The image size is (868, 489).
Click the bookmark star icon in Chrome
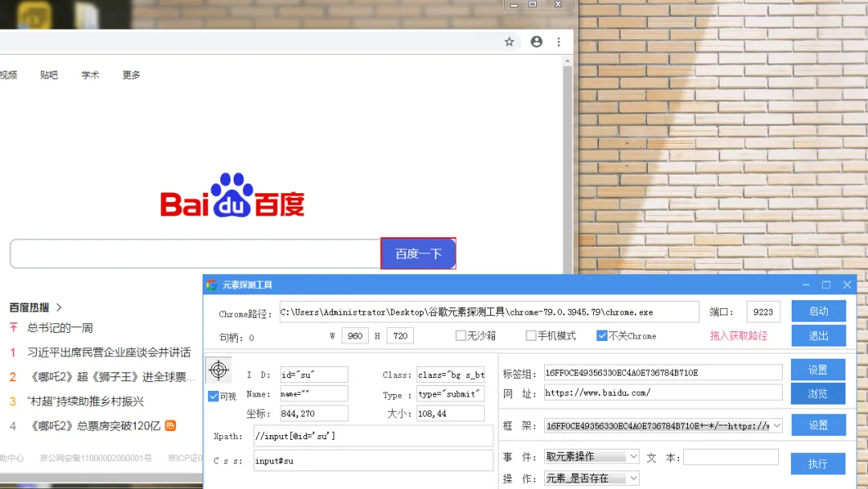510,42
